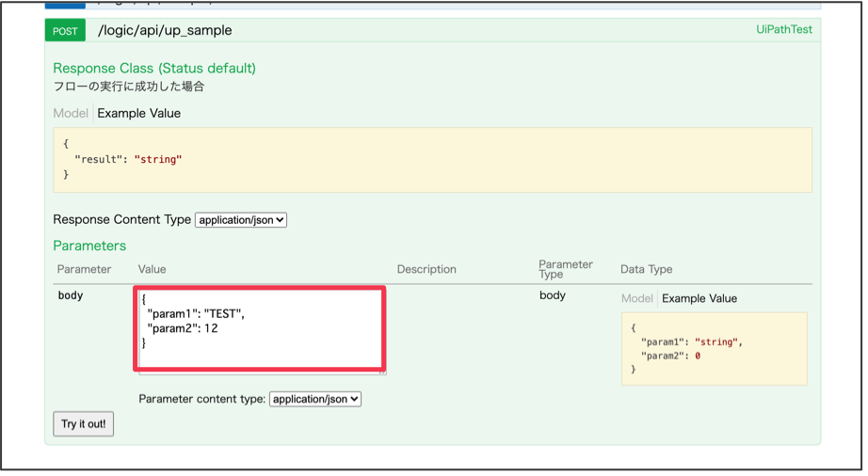Viewport: 868px width, 476px height.
Task: Open Response Content Type dropdown
Action: (241, 220)
